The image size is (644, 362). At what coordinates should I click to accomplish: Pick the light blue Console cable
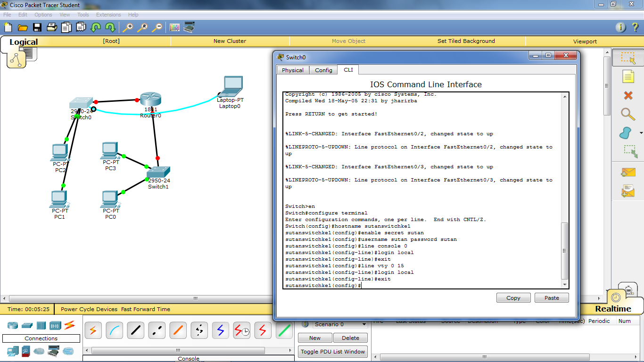(114, 330)
